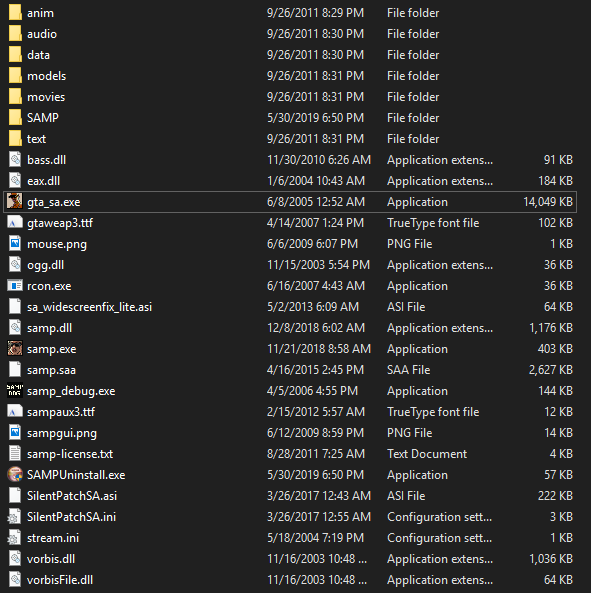Click the mouse.png image icon

point(15,244)
